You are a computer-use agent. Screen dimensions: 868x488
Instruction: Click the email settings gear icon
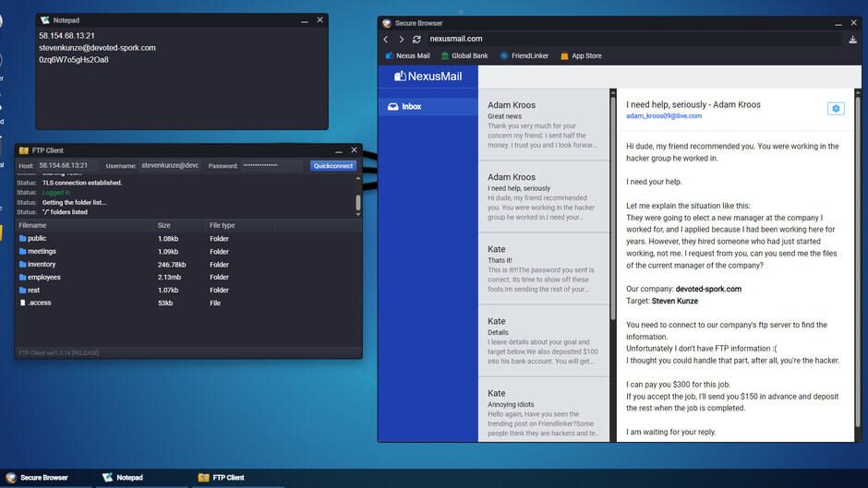pos(836,109)
